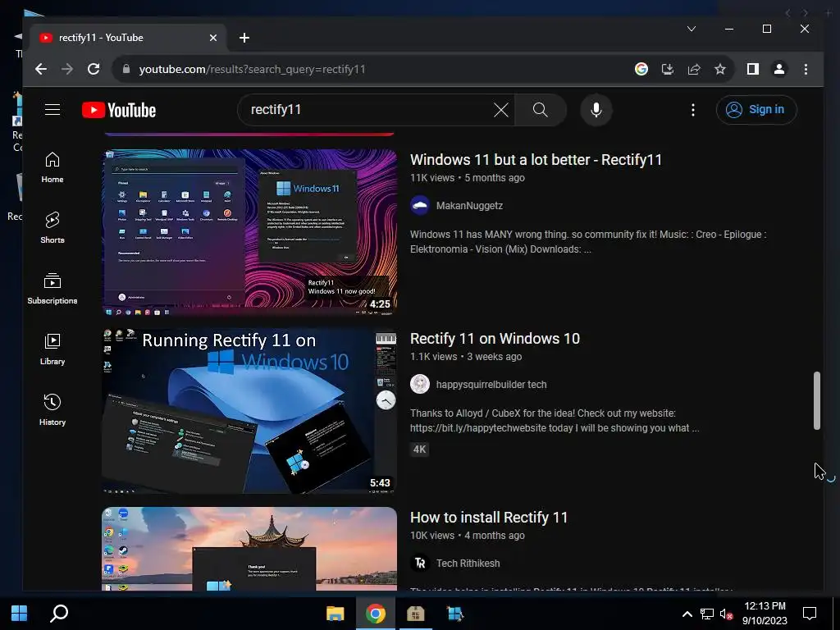The width and height of the screenshot is (840, 630).
Task: Open 'Rectify 11 on Windows 10' title
Action: point(495,339)
